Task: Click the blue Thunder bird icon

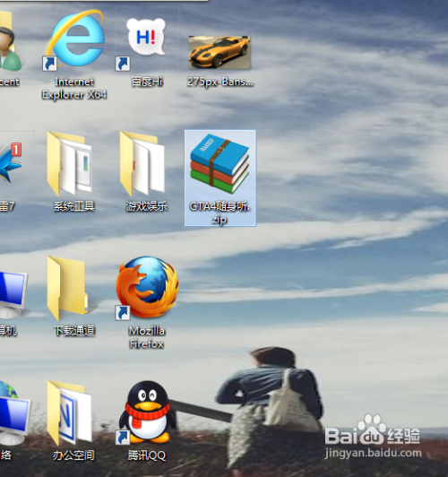Action: (x=10, y=164)
